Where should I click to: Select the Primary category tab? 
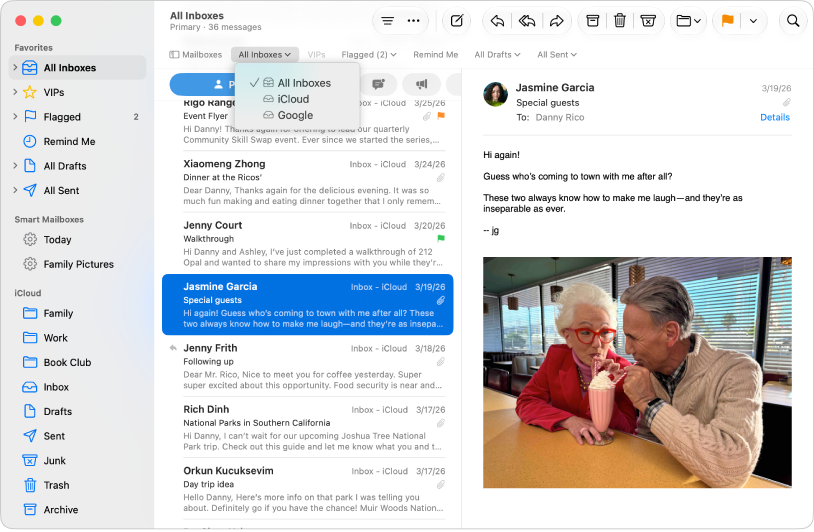point(202,84)
